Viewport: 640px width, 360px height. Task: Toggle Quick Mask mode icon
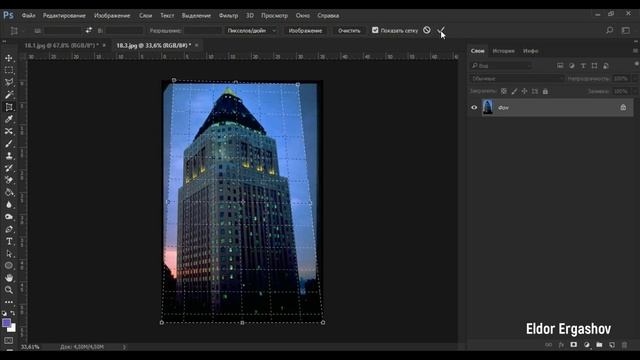click(x=9, y=340)
